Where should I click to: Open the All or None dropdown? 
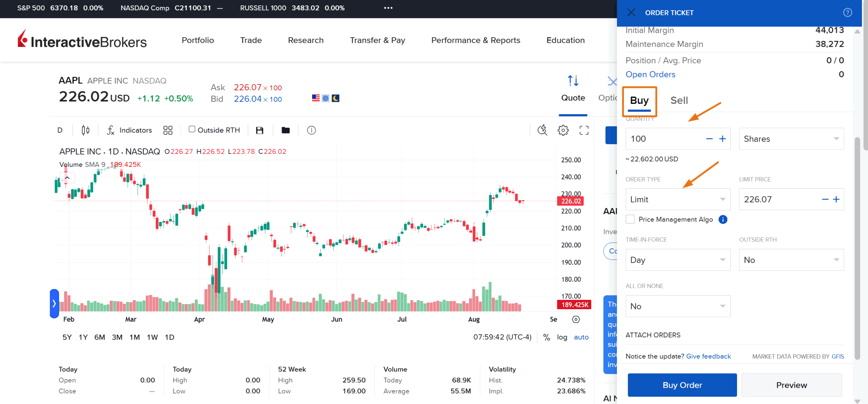678,306
